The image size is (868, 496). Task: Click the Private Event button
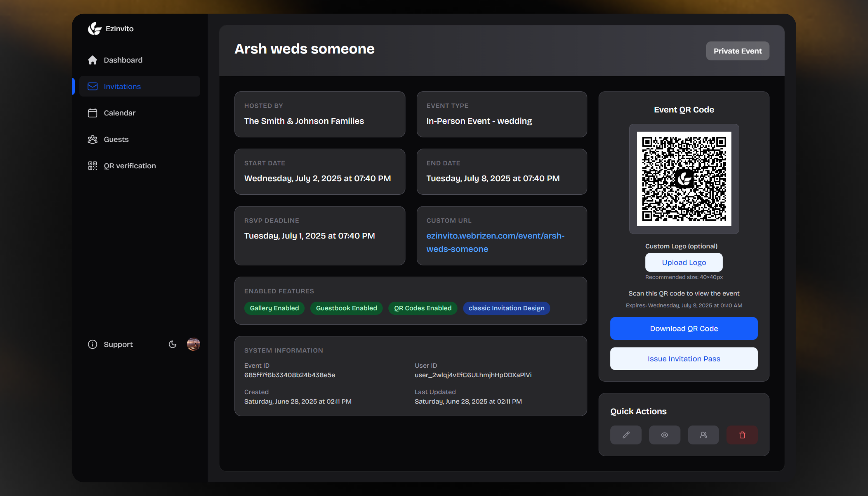[737, 51]
